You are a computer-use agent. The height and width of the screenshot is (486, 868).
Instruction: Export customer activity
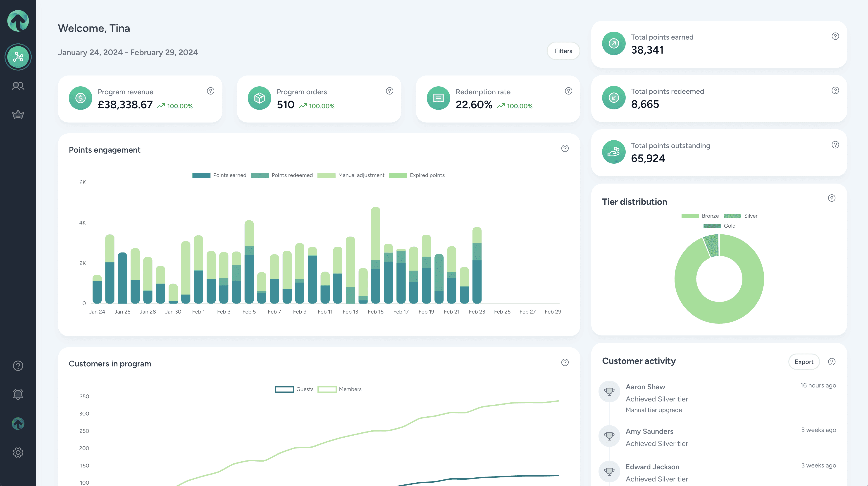[804, 362]
